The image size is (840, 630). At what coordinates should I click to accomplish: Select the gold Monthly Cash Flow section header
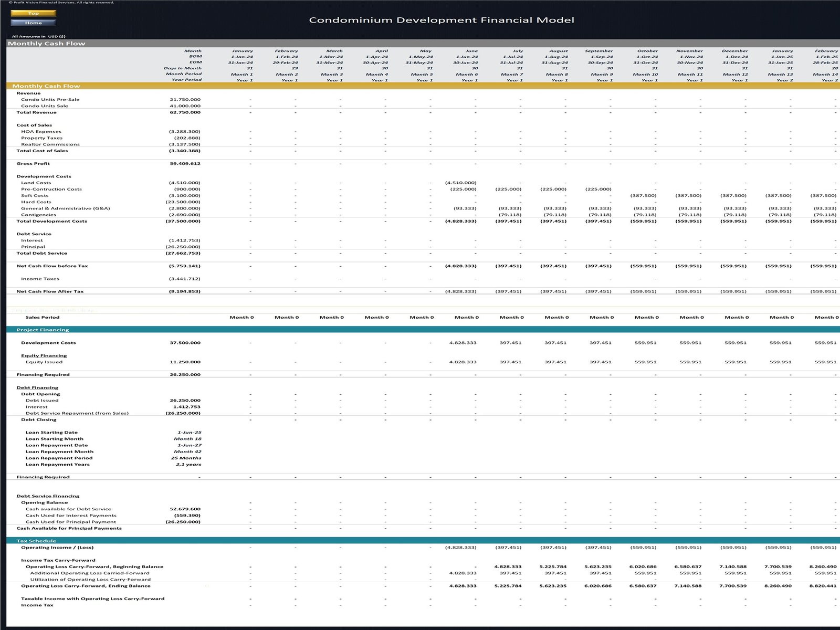pos(46,86)
